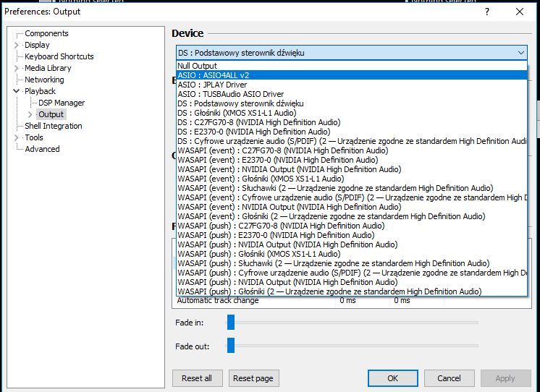The height and width of the screenshot is (392, 540).
Task: Close the Device dropdown via its arrow
Action: (520, 53)
